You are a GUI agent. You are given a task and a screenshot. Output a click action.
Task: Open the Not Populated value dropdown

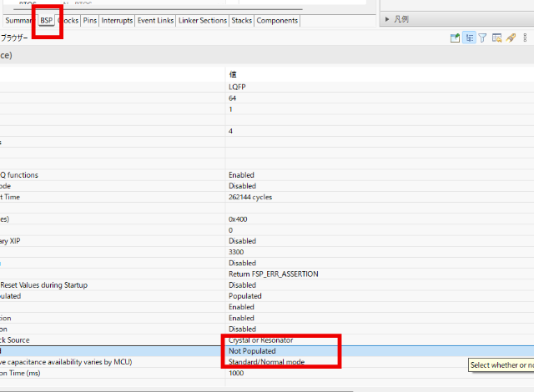pos(252,351)
